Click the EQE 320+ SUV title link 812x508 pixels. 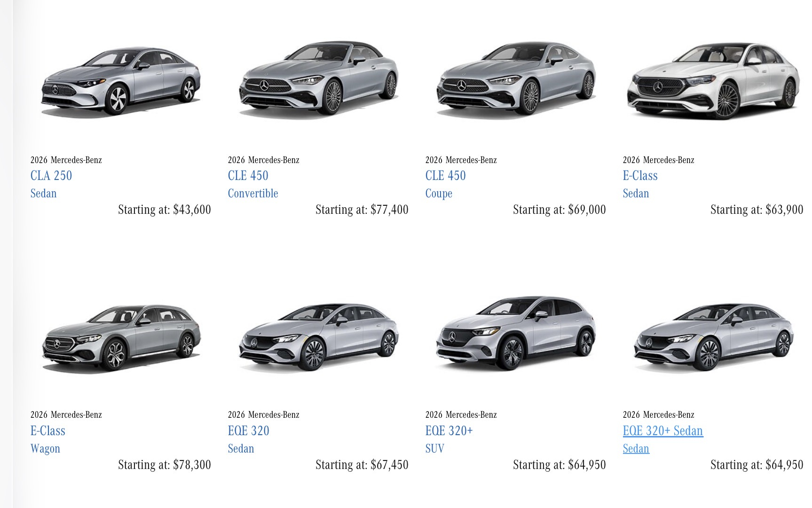tap(449, 431)
